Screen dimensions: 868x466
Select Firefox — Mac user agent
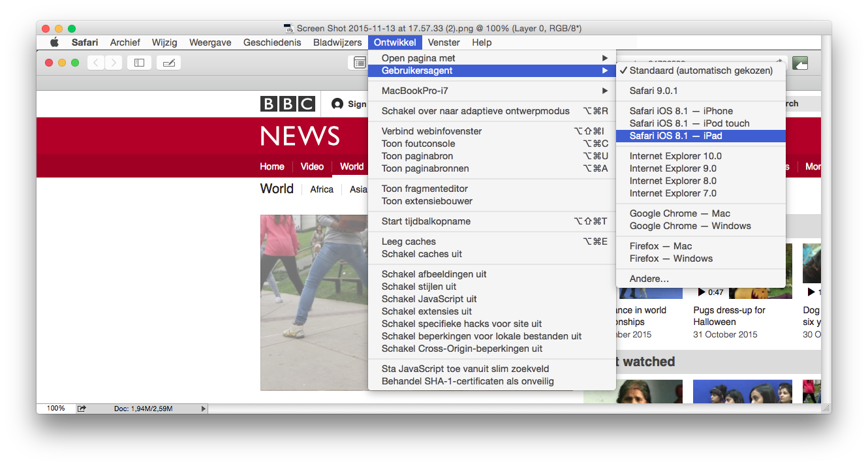[x=701, y=246]
